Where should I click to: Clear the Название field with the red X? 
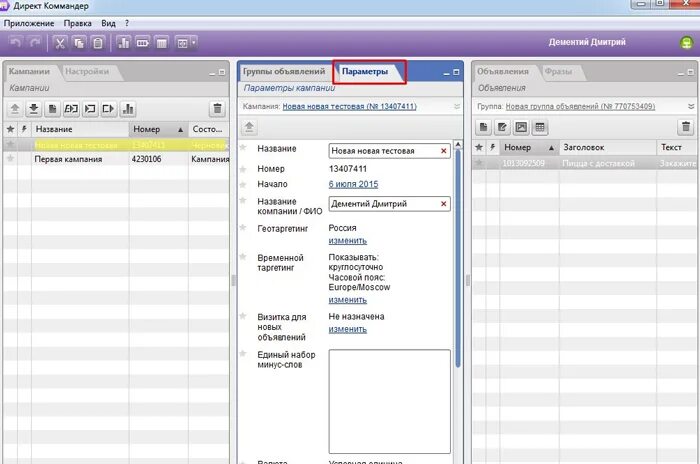[443, 151]
